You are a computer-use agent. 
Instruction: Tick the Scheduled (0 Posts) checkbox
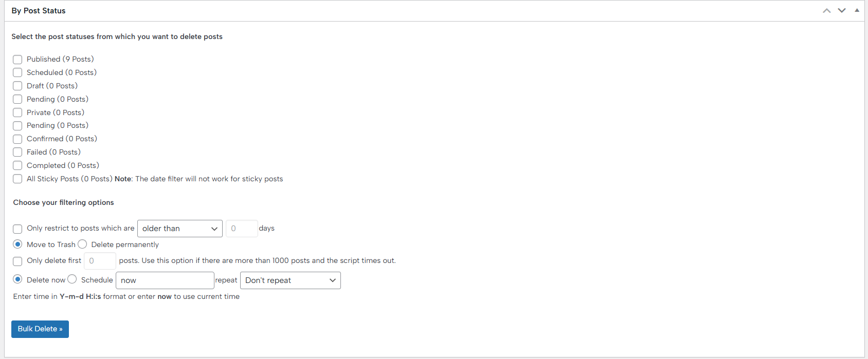17,73
